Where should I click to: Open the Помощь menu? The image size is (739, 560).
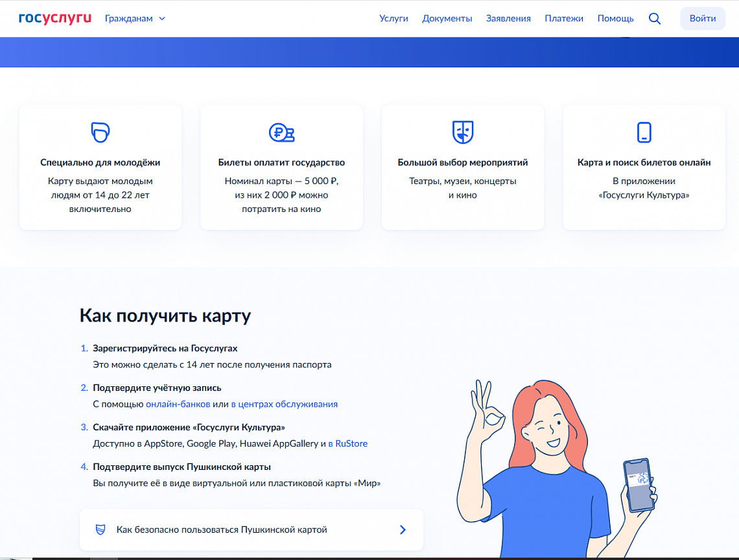pyautogui.click(x=615, y=18)
